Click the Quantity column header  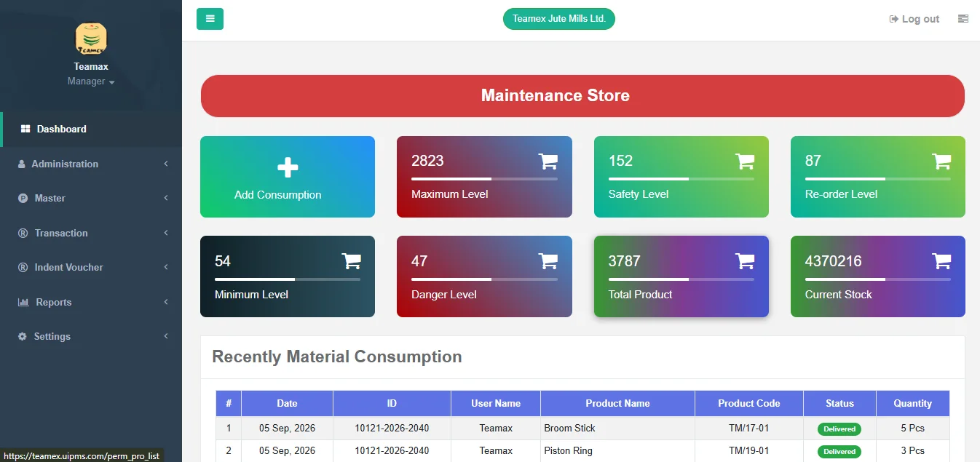coord(912,403)
